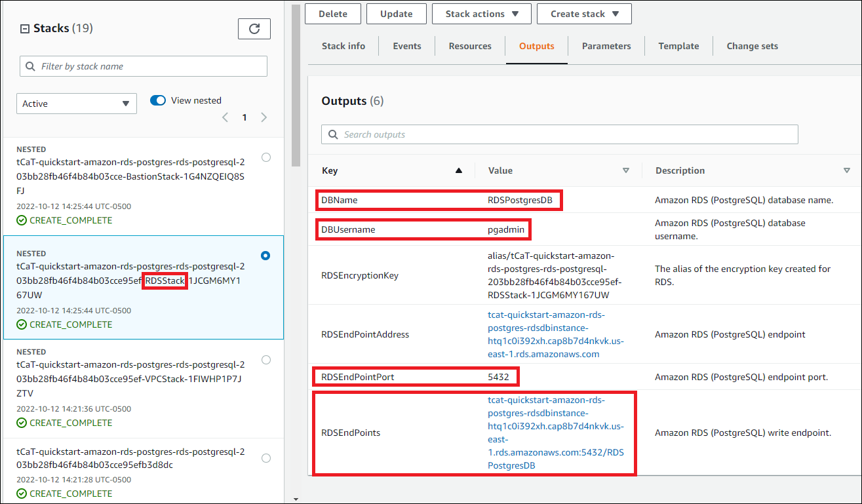Open the Create stack dropdown
The image size is (862, 504).
pos(584,14)
